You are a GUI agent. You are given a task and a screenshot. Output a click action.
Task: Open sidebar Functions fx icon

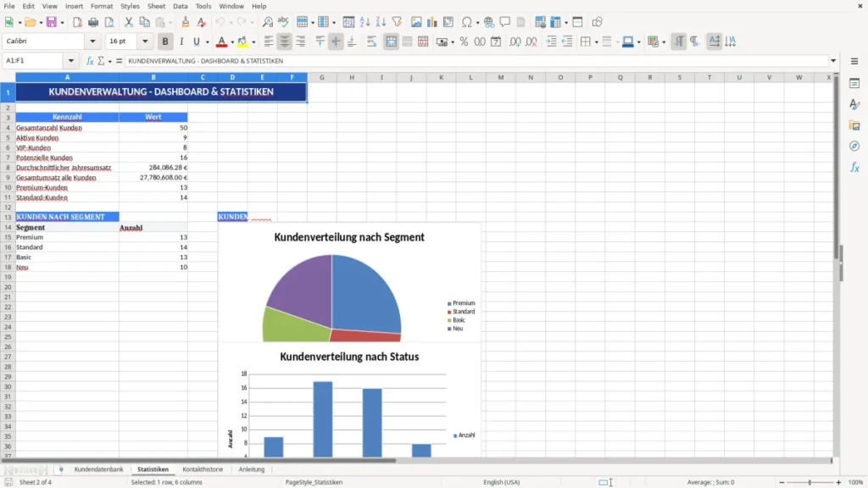tap(854, 167)
